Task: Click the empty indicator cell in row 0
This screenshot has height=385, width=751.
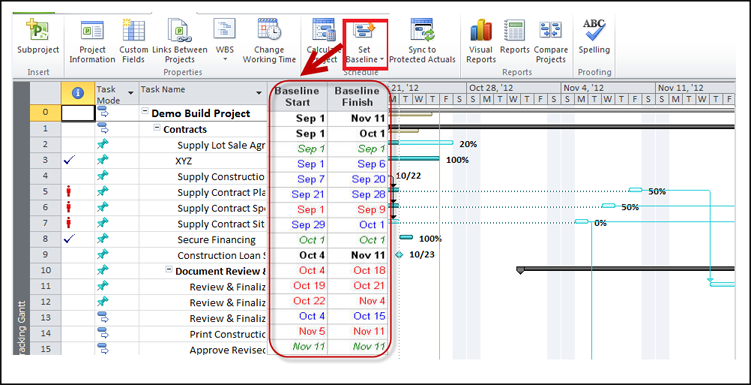Action: click(x=78, y=113)
